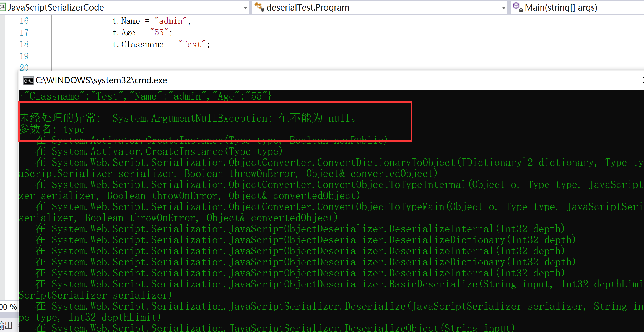Click the cmd.exe title bar text
The image size is (644, 332).
101,80
